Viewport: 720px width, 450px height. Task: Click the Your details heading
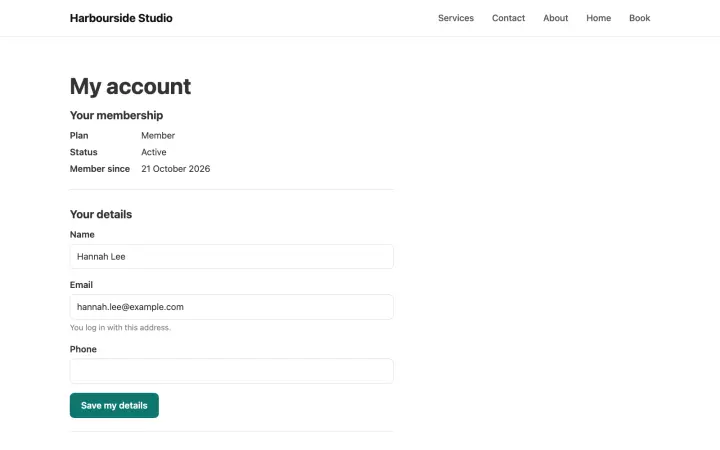[x=101, y=214]
